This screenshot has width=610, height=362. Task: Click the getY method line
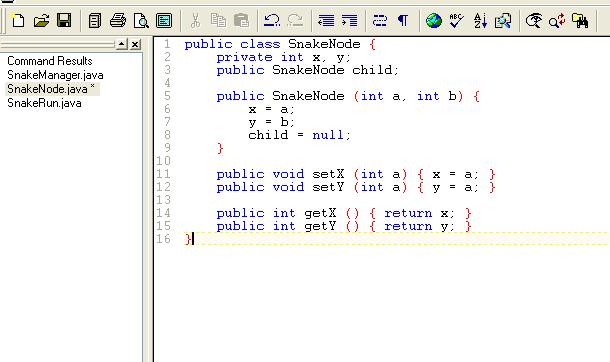tap(344, 226)
